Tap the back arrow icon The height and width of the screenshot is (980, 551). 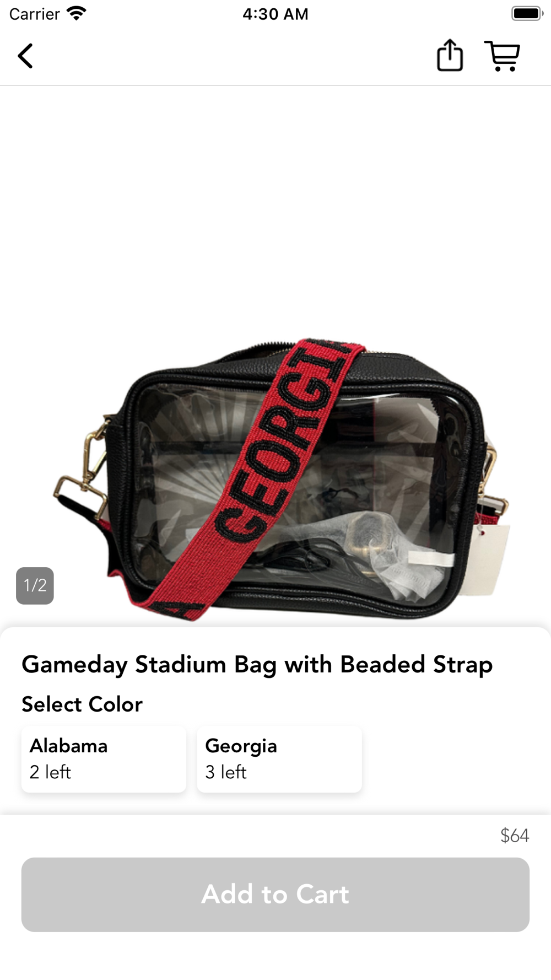tap(25, 56)
